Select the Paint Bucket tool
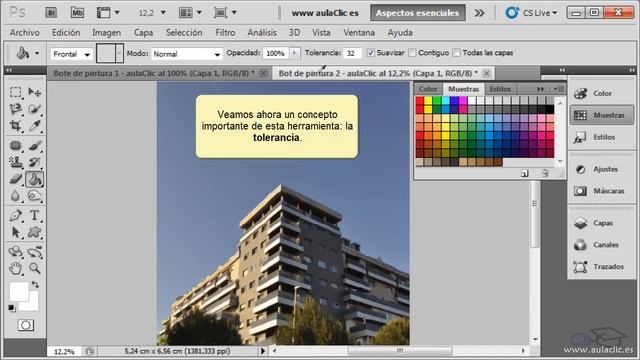Image resolution: width=640 pixels, height=360 pixels. (x=34, y=179)
